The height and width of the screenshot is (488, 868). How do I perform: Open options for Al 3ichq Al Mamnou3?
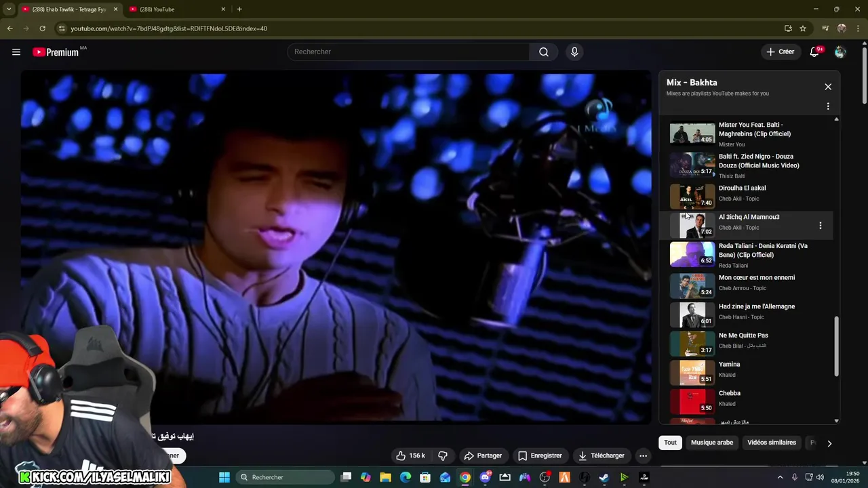pyautogui.click(x=821, y=226)
